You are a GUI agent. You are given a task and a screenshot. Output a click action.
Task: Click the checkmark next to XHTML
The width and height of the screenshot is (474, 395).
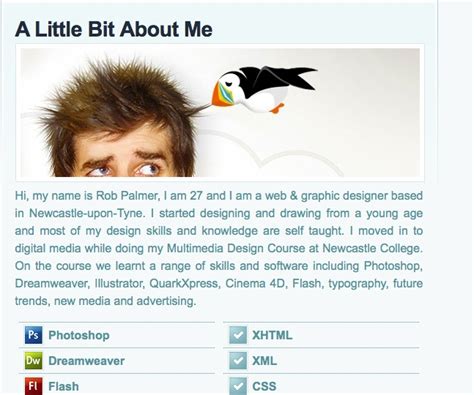pyautogui.click(x=238, y=335)
